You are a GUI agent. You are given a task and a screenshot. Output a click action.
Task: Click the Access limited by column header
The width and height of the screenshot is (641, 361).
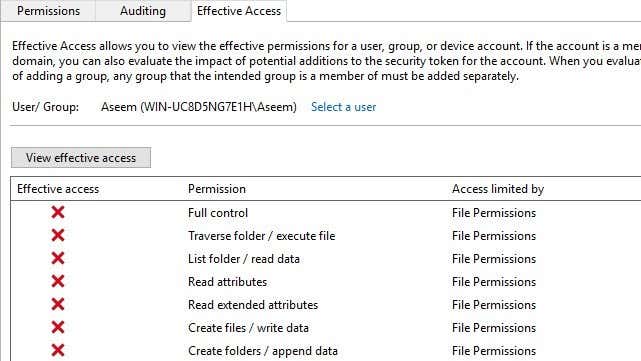(498, 189)
